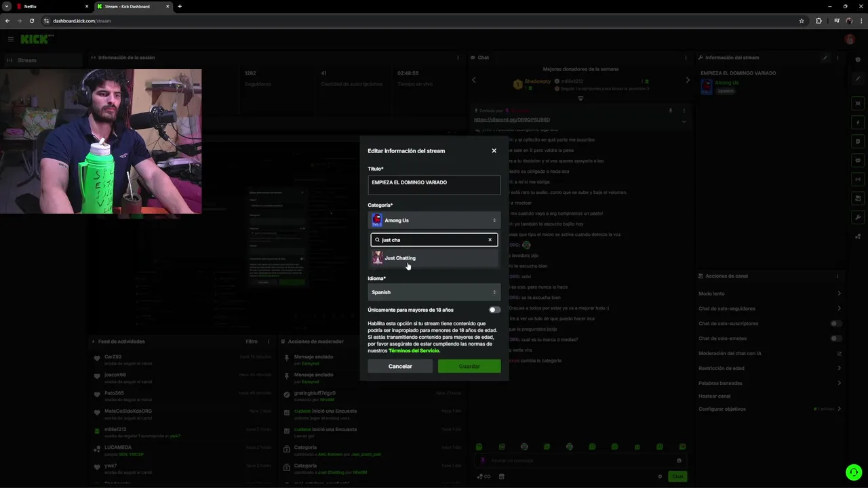Viewport: 868px width, 488px height.
Task: Click the chat bubble icon in right sidebar
Action: pos(858,161)
